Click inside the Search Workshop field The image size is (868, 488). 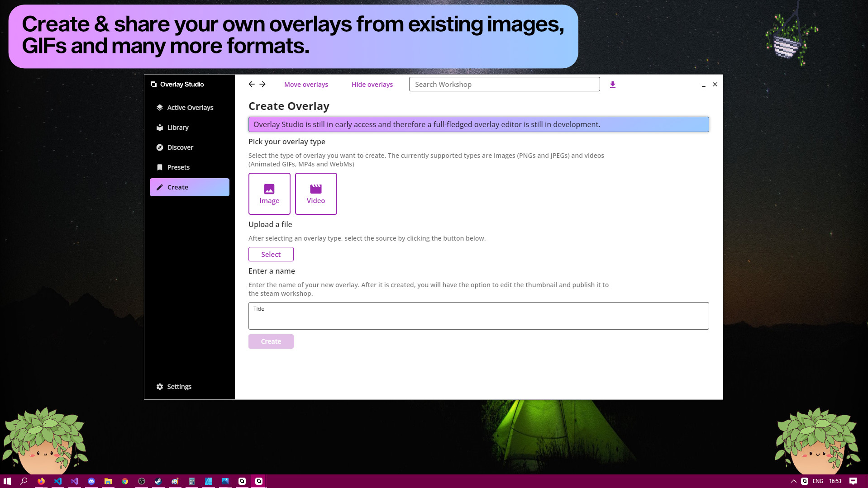[x=504, y=85]
